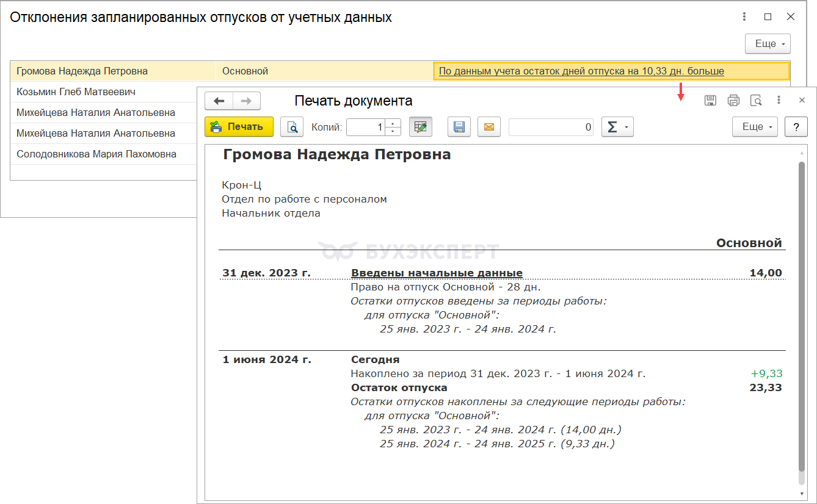Save the document using toolbar diskette icon

pos(459,127)
